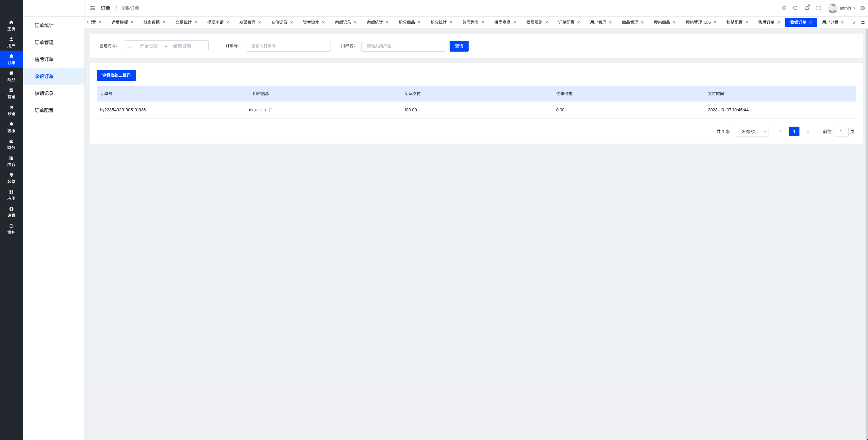
Task: Open the notification bell icon
Action: (807, 8)
